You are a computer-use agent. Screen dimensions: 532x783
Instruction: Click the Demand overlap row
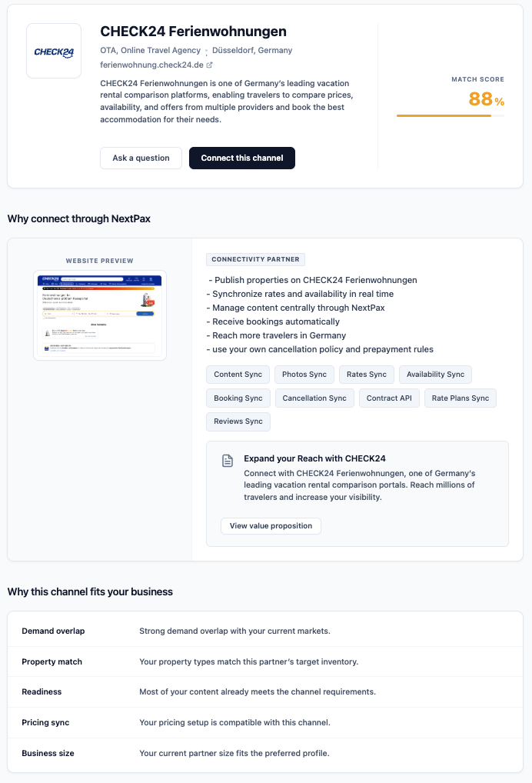click(x=265, y=631)
